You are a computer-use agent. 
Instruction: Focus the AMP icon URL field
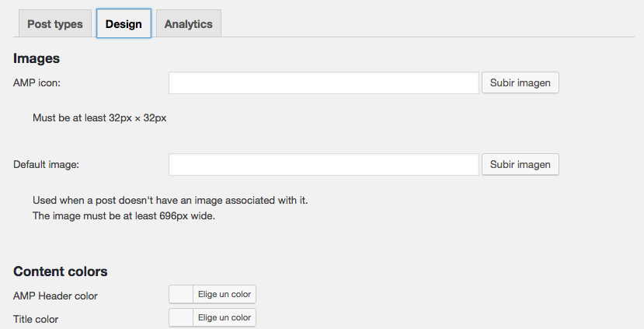click(x=323, y=83)
